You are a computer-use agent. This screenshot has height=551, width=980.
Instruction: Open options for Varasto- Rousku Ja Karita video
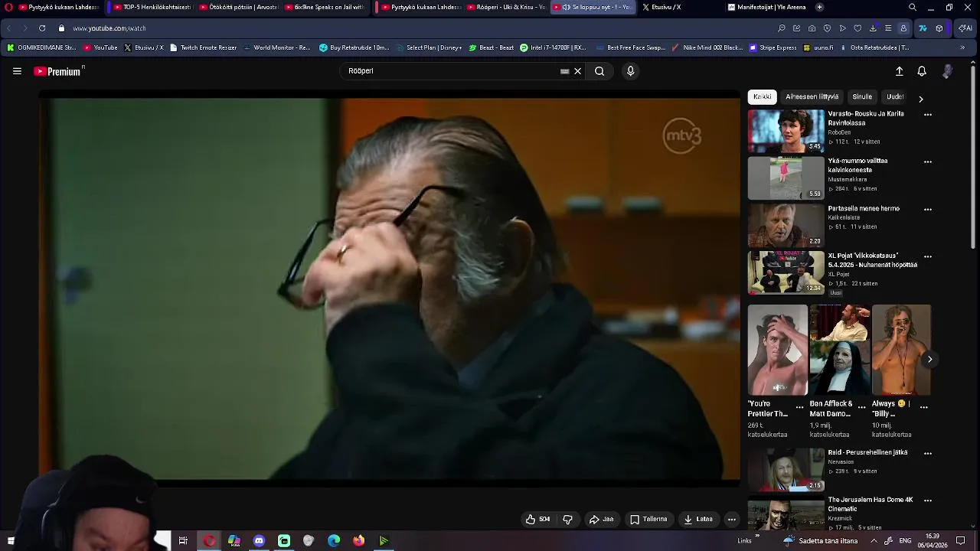pos(928,115)
